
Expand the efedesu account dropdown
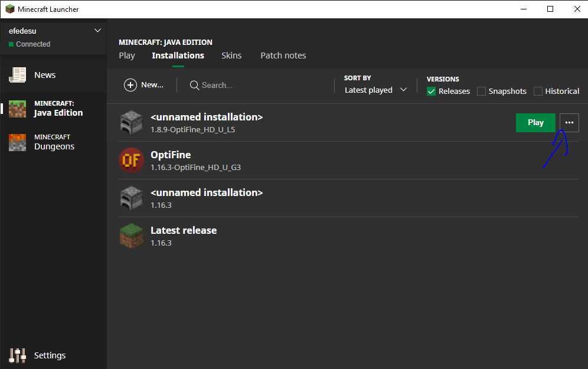pos(97,30)
